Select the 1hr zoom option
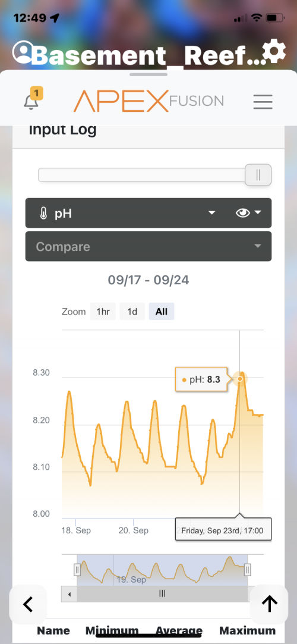This screenshot has width=297, height=644. (103, 312)
